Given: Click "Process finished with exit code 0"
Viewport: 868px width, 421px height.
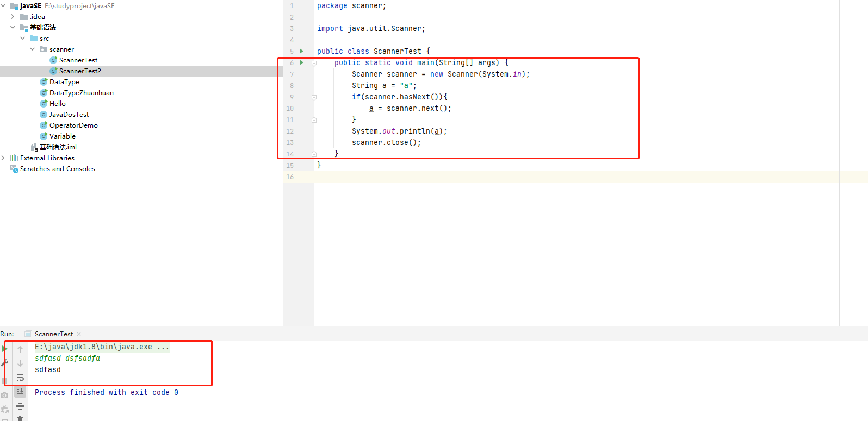Looking at the screenshot, I should (107, 393).
